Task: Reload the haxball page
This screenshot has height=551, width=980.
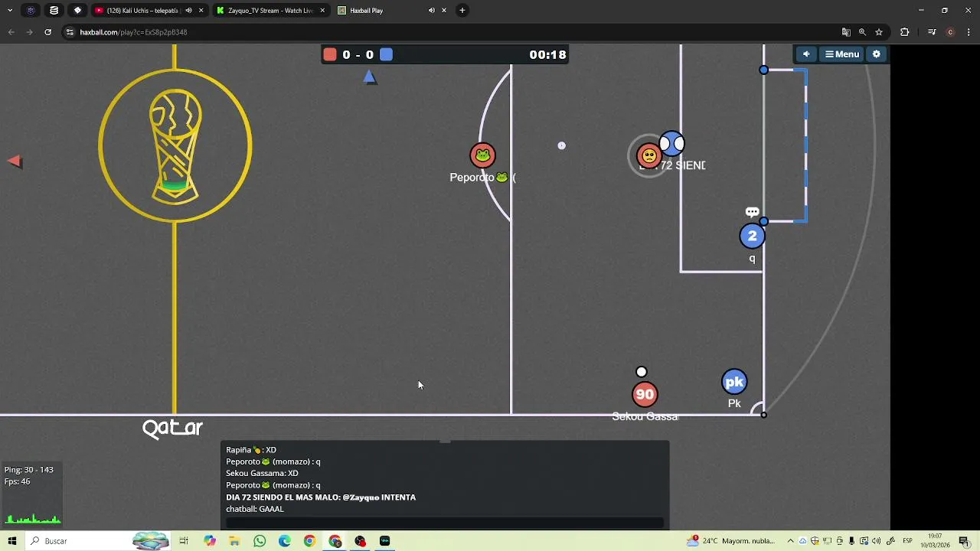Action: [47, 32]
